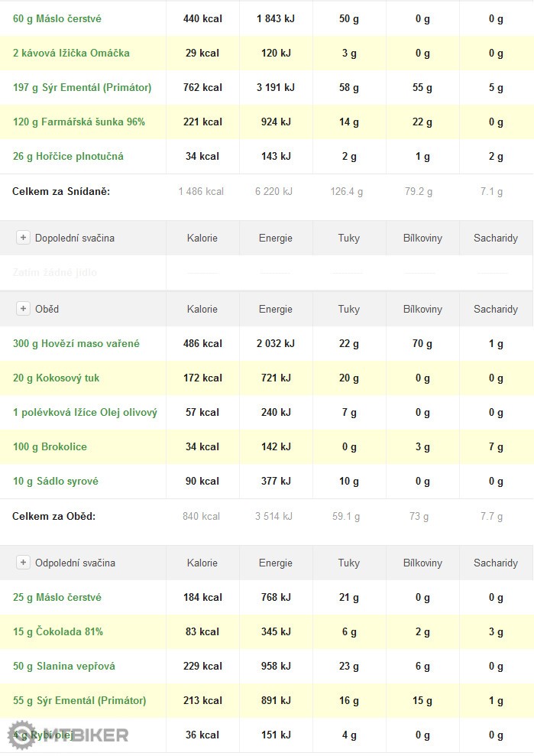Image resolution: width=534 pixels, height=756 pixels.
Task: Select the 20 g Kokosový tuk entry
Action: pyautogui.click(x=56, y=378)
